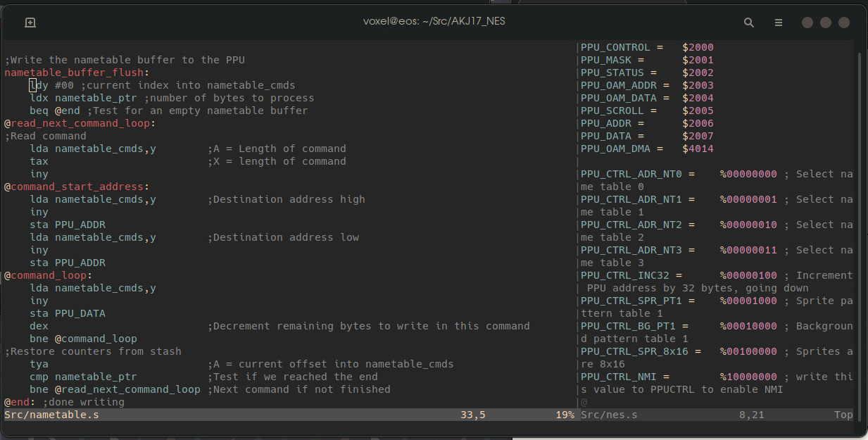Open the terminal search magnifier icon
The width and height of the screenshot is (868, 440).
749,23
